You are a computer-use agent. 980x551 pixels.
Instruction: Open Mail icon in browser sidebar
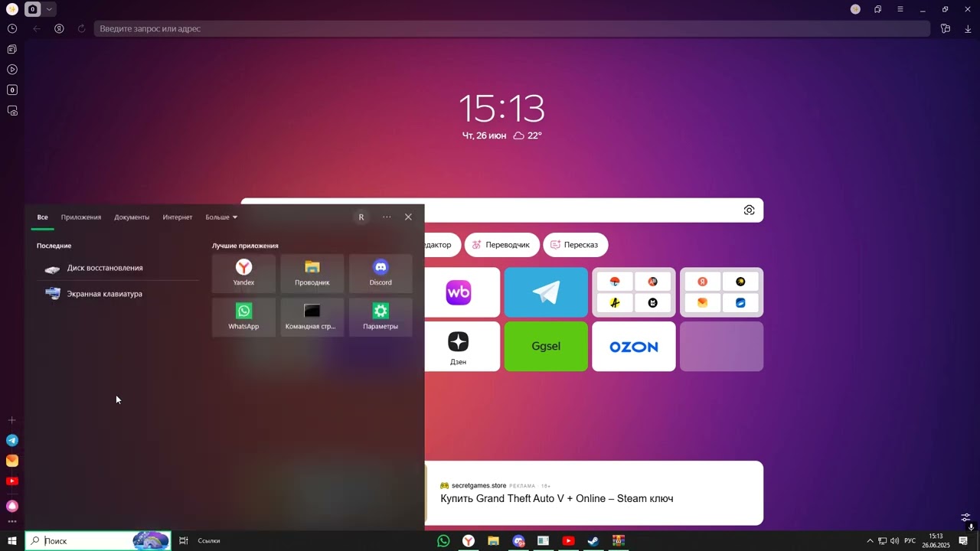pos(12,461)
